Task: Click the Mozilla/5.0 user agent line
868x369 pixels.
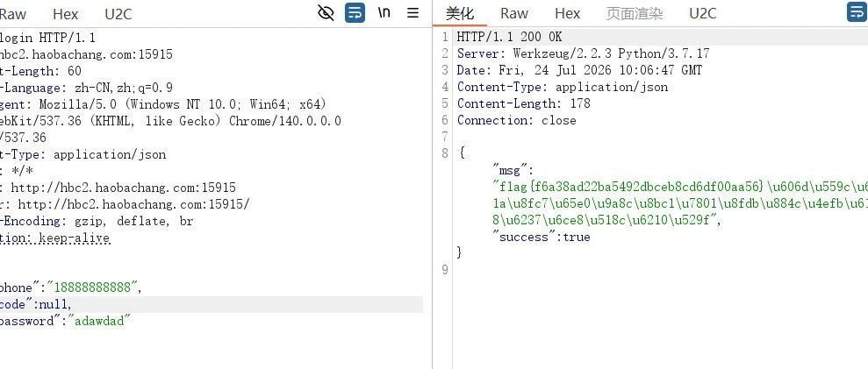Action: click(x=163, y=104)
